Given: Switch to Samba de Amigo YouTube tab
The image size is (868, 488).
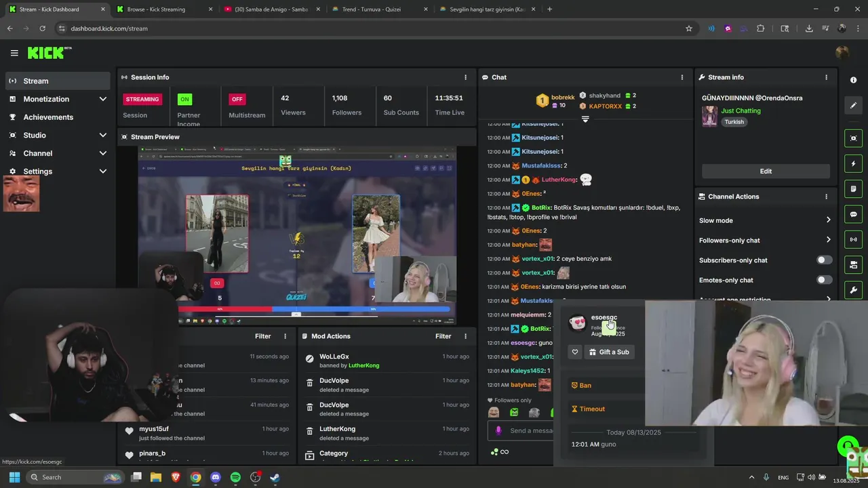Looking at the screenshot, I should 271,9.
